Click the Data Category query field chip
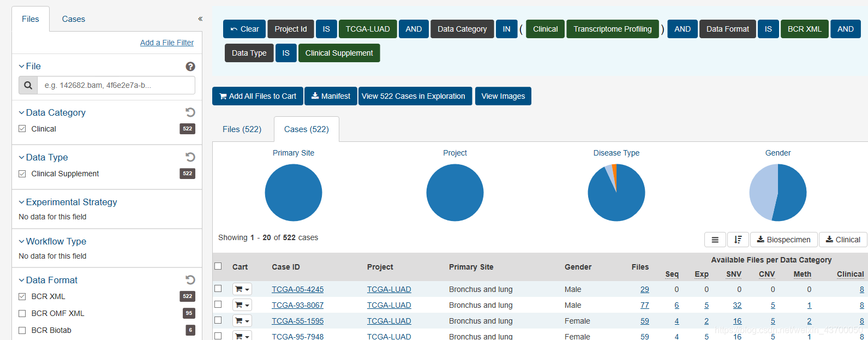This screenshot has width=868, height=340. pyautogui.click(x=462, y=29)
